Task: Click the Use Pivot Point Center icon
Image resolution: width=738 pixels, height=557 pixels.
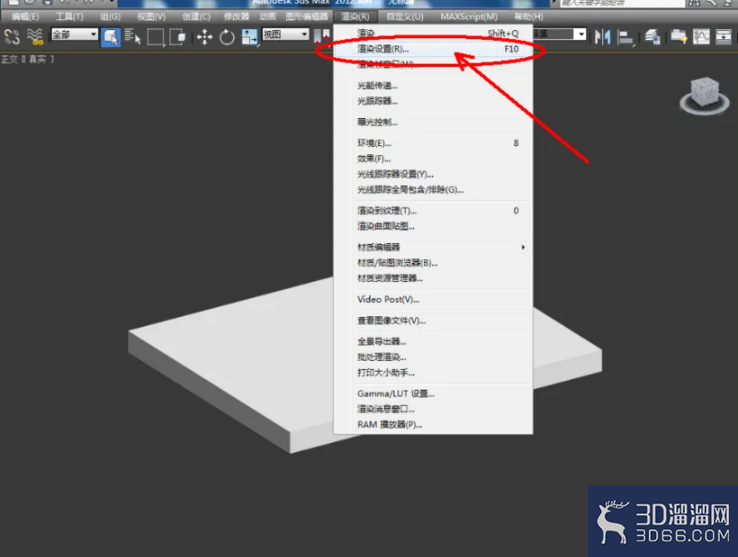Action: [x=322, y=36]
